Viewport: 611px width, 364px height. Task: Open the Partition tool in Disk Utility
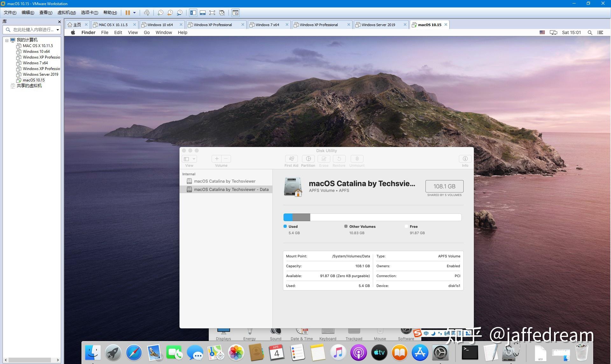coord(308,159)
